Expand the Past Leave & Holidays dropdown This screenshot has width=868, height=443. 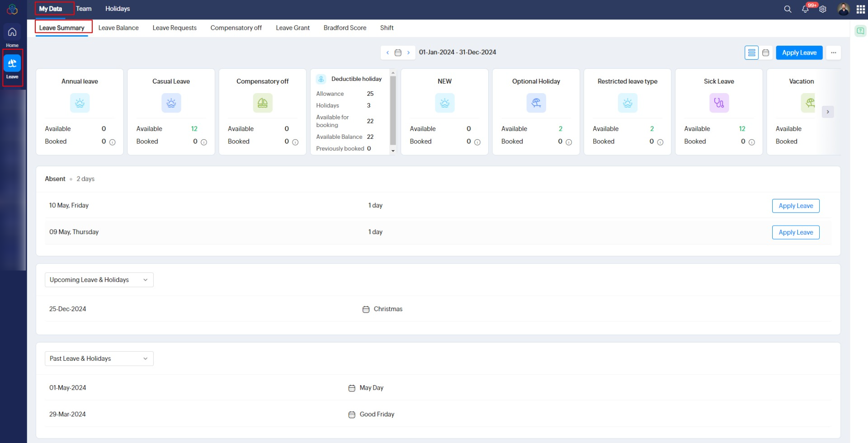point(99,358)
